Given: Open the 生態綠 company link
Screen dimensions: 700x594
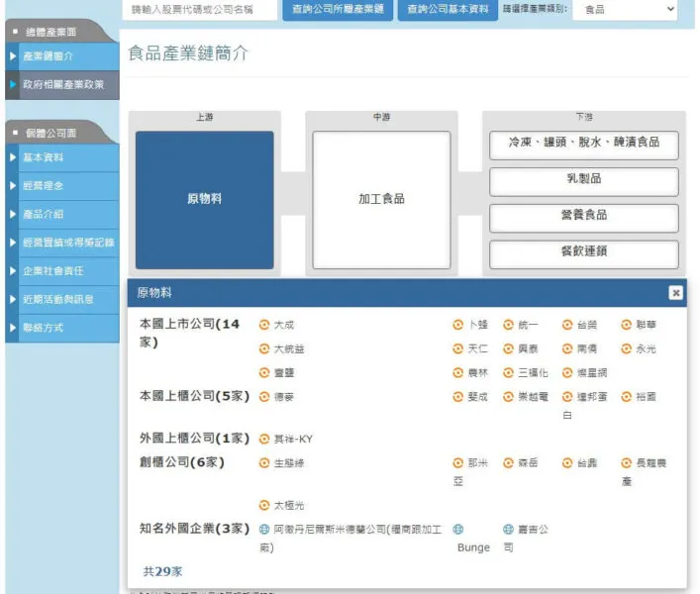Looking at the screenshot, I should [289, 463].
